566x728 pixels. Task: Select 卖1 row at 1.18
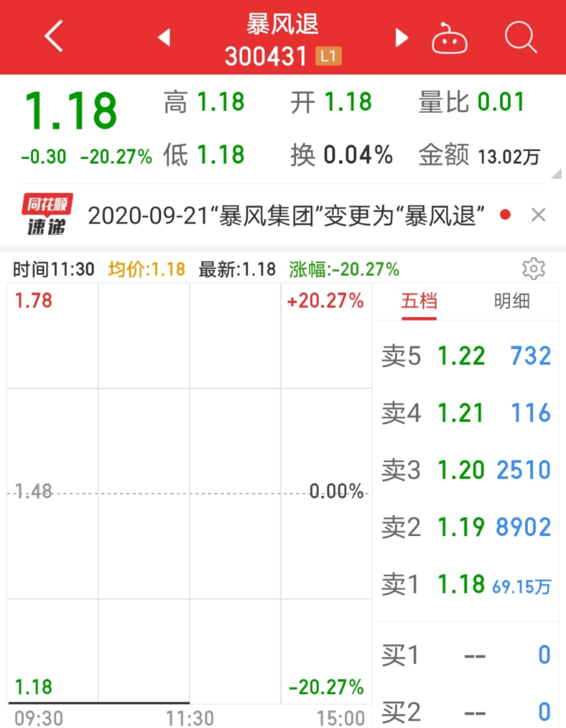point(466,584)
